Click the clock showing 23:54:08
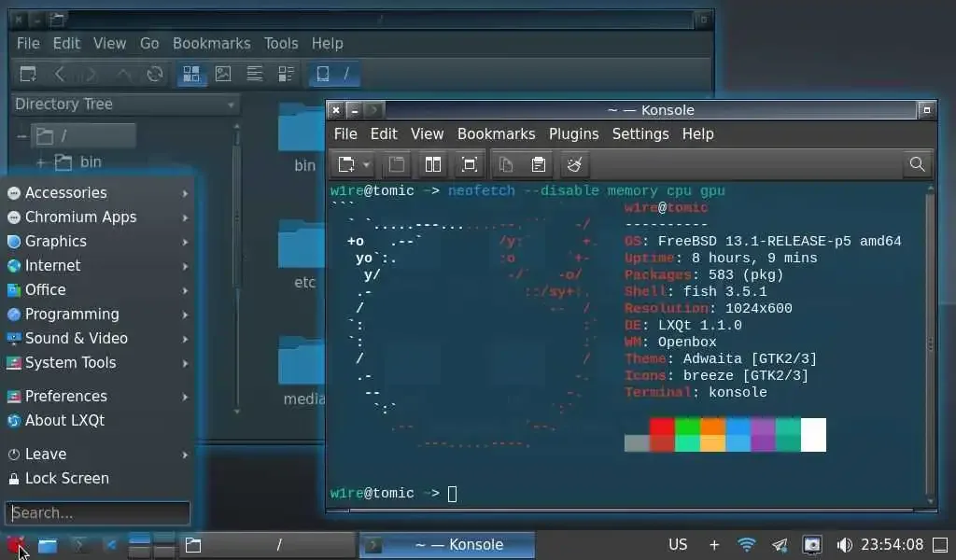956x560 pixels. (892, 545)
